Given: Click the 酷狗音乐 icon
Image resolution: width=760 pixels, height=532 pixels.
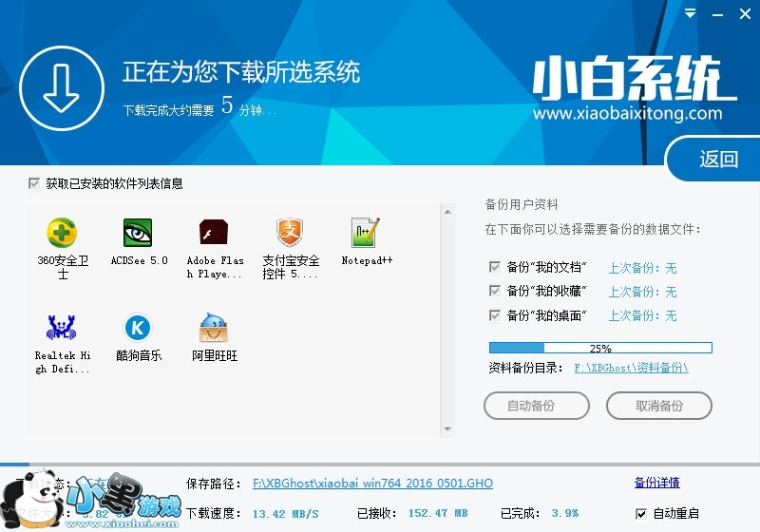Looking at the screenshot, I should 138,328.
